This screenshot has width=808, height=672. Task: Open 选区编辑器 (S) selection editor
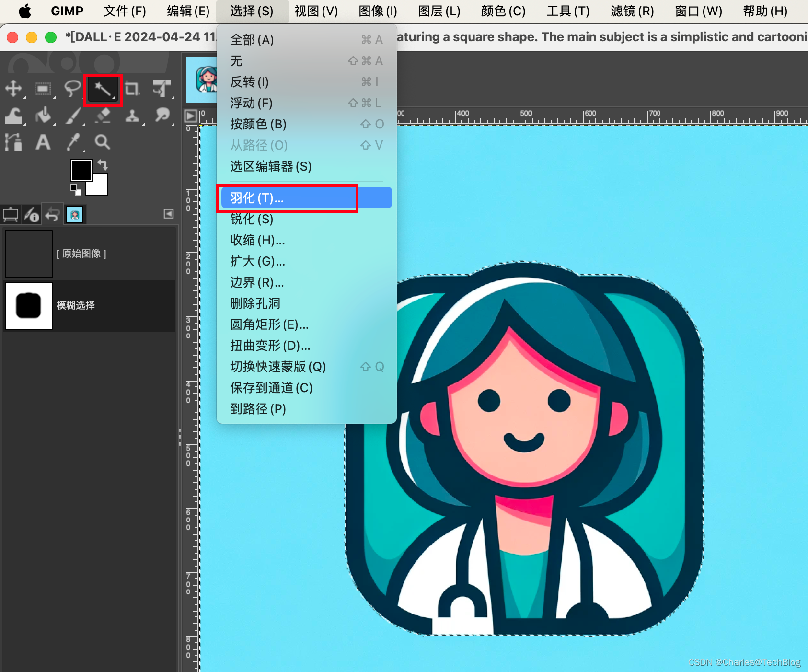pos(306,166)
